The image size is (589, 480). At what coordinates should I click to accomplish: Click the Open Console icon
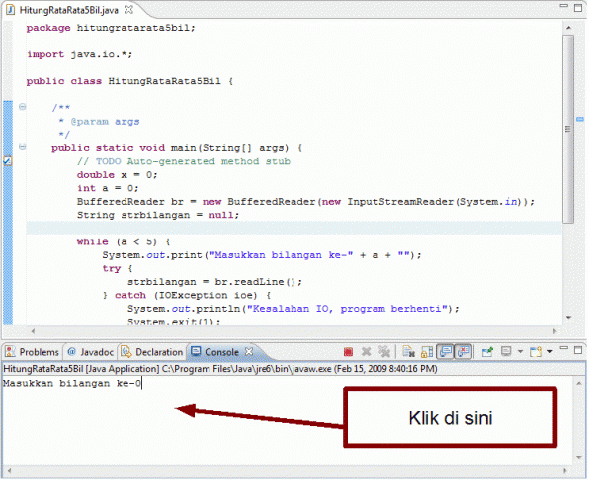536,352
